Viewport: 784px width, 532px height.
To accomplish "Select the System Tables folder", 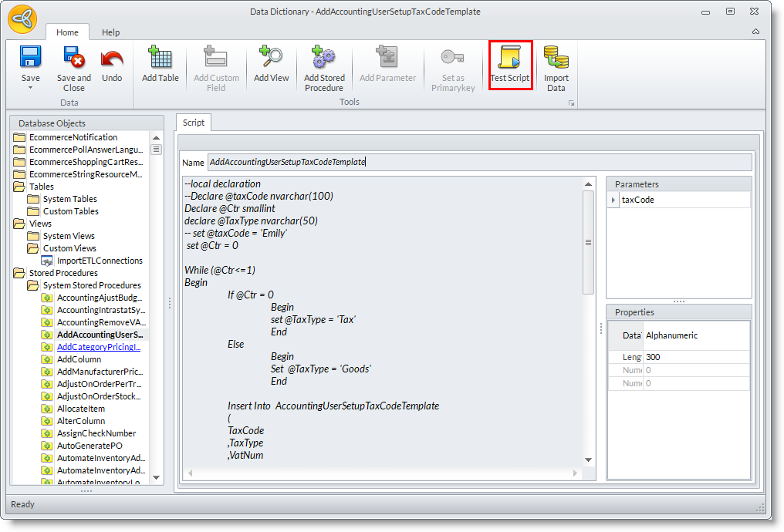I will click(x=69, y=199).
